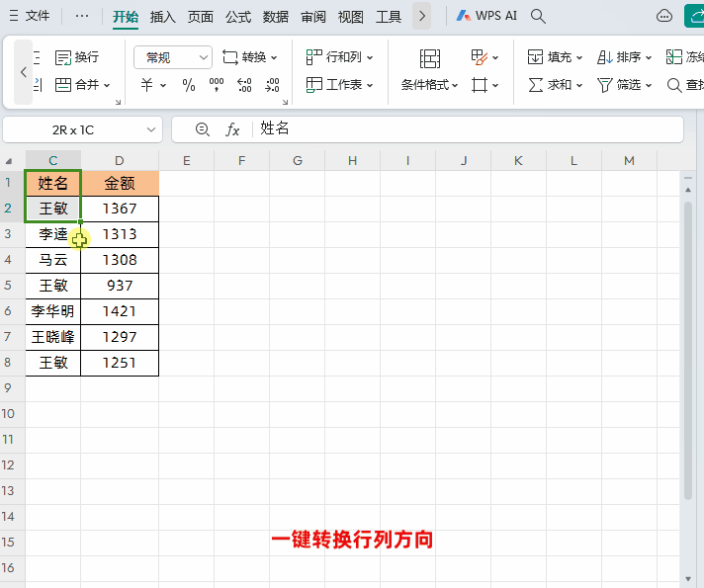Open WPS AI assistant
The height and width of the screenshot is (588, 704).
pos(486,16)
